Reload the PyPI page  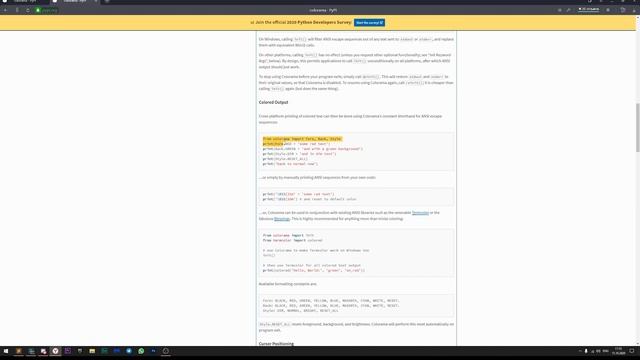pos(27,10)
